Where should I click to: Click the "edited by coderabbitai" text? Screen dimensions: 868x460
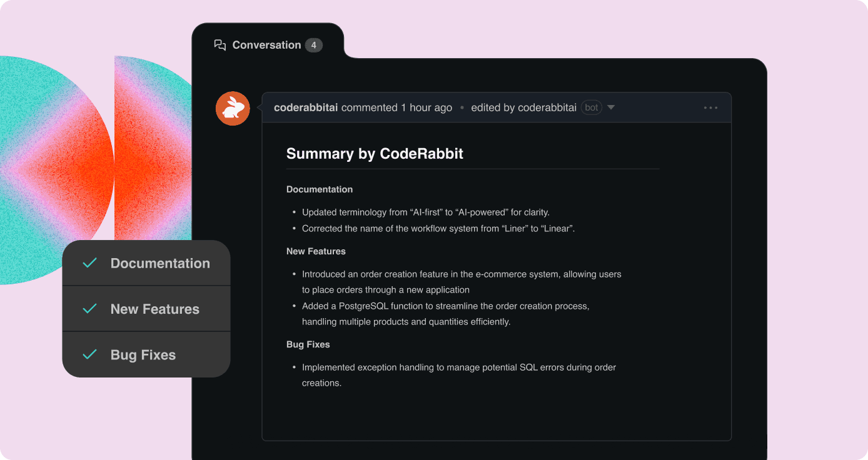(x=523, y=107)
